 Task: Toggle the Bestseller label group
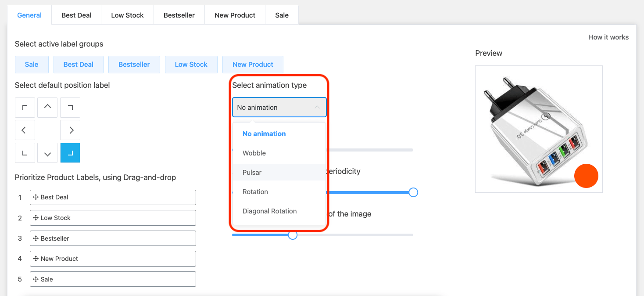134,64
